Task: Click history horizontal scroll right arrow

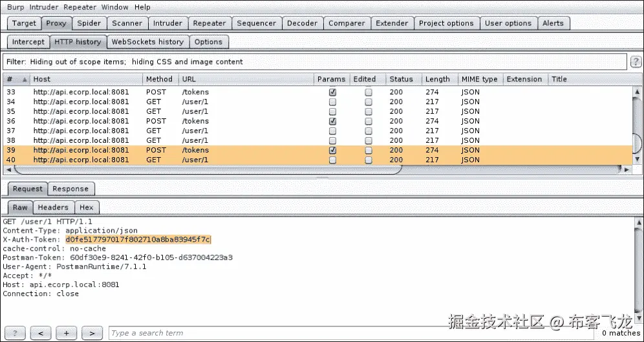Action: (627, 169)
